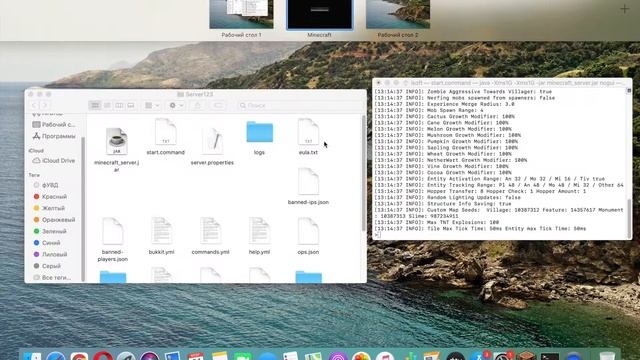Viewport: 640px width, 360px height.
Task: Select the minimcraft_server.jar file icon
Action: [117, 141]
